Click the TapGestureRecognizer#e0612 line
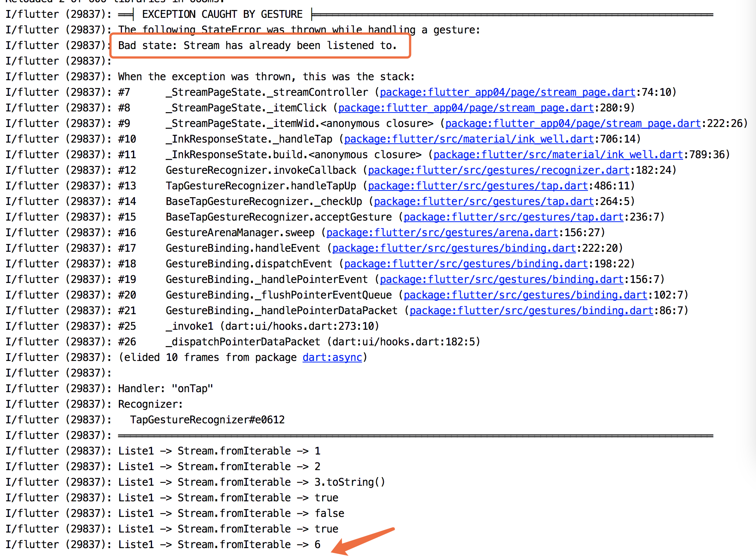The height and width of the screenshot is (560, 756). point(207,420)
